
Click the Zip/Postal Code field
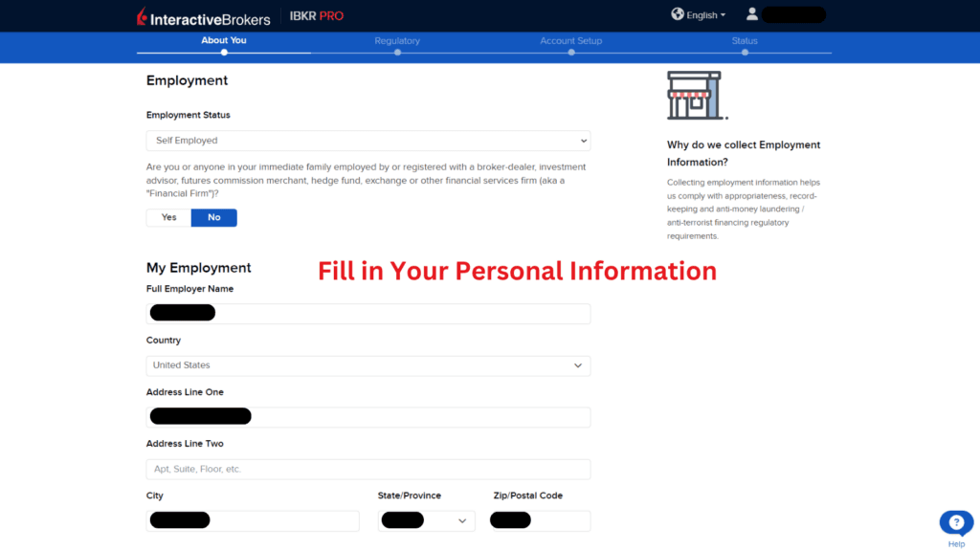pos(539,519)
